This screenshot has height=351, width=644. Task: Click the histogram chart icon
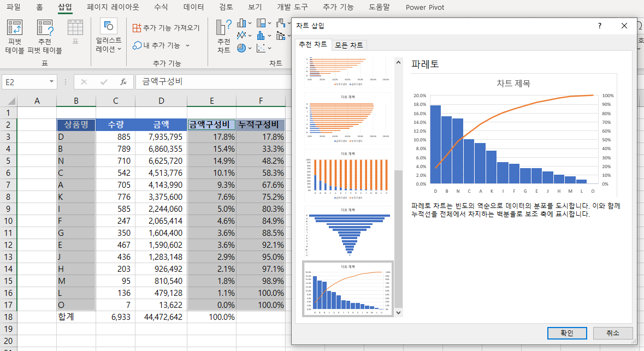tap(261, 36)
